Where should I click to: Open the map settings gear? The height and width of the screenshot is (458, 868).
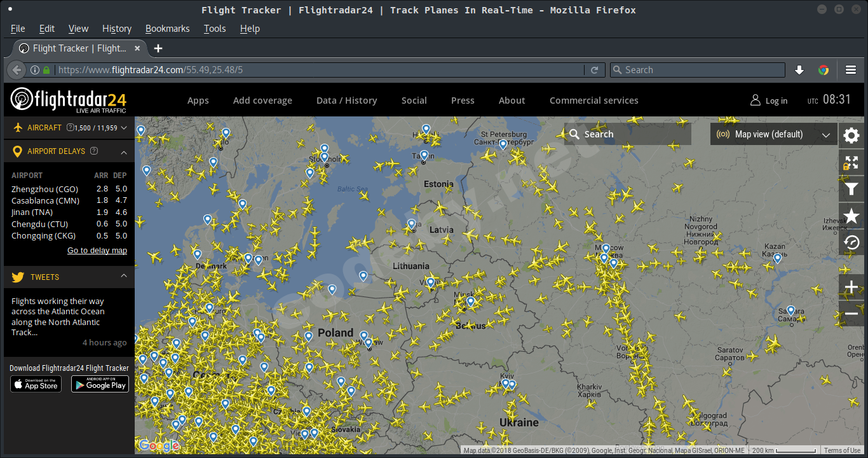[851, 135]
